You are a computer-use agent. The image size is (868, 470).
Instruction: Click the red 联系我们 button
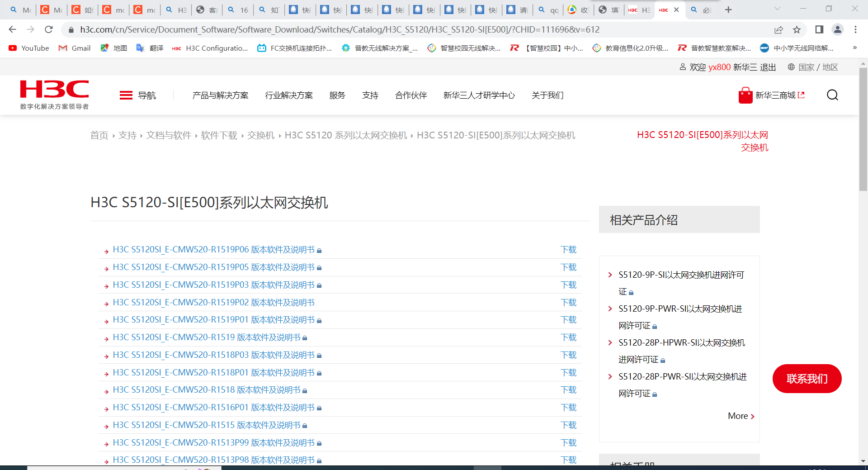807,379
